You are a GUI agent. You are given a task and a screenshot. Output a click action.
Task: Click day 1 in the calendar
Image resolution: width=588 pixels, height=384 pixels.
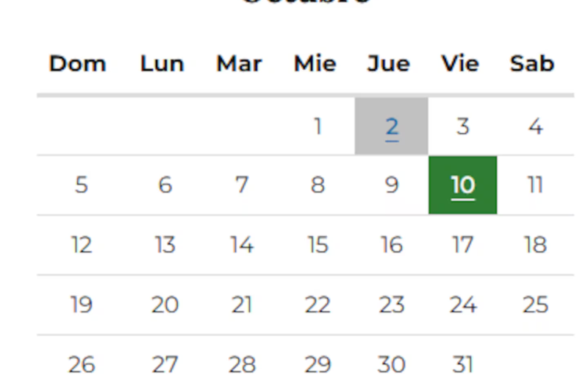pyautogui.click(x=318, y=127)
